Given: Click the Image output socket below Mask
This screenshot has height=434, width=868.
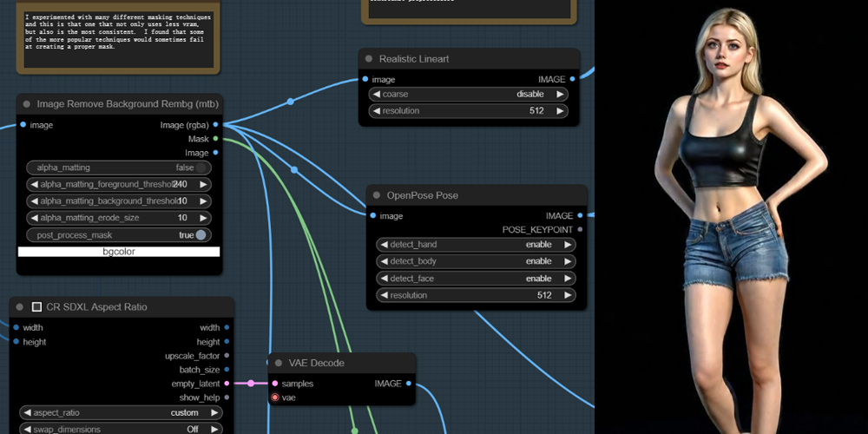Looking at the screenshot, I should pos(215,152).
